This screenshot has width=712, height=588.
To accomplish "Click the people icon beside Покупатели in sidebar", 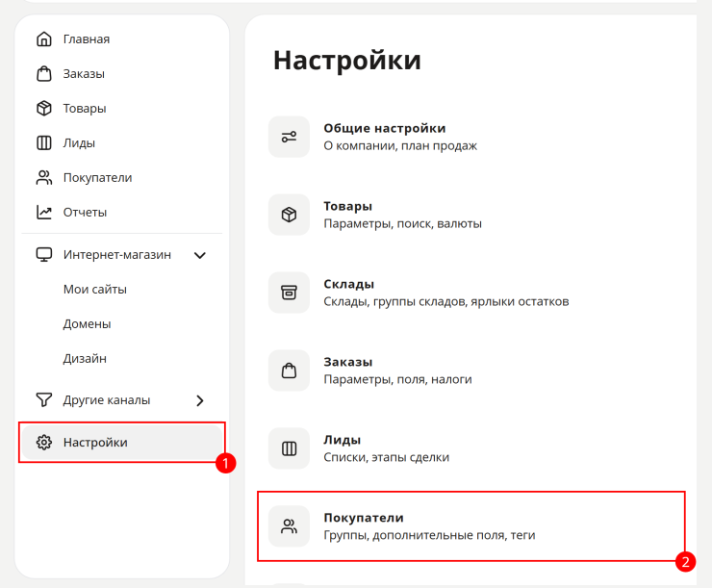I will (x=44, y=177).
